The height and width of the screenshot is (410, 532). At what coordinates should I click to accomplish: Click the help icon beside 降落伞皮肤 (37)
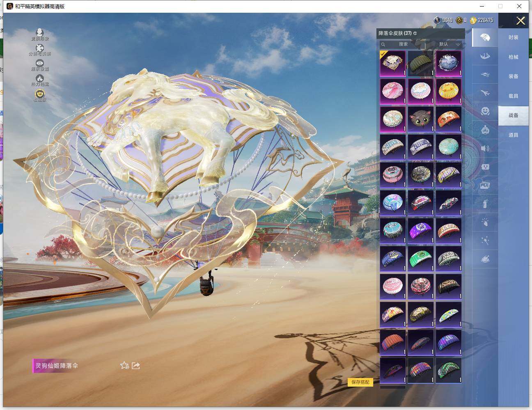(x=415, y=33)
